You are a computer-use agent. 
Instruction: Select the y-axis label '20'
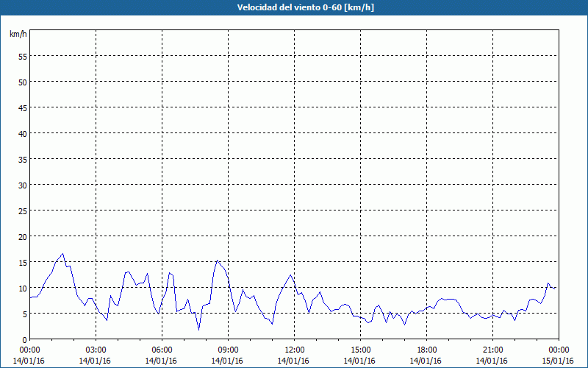click(x=23, y=236)
